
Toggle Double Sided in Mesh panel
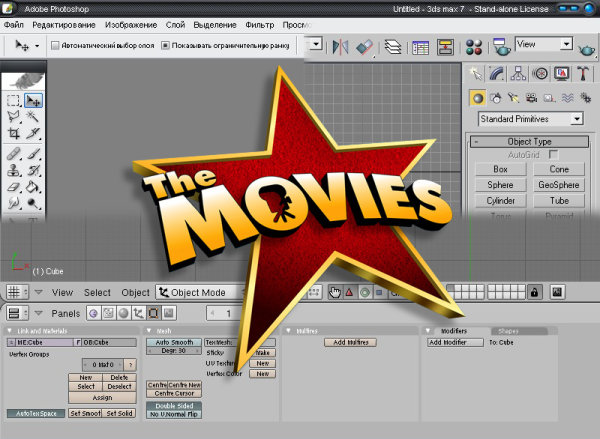174,406
